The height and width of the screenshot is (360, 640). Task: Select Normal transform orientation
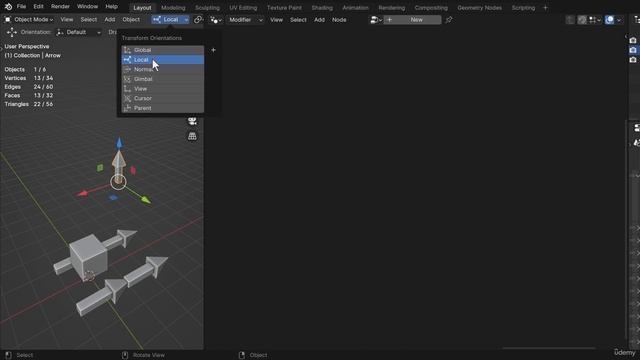tap(163, 69)
